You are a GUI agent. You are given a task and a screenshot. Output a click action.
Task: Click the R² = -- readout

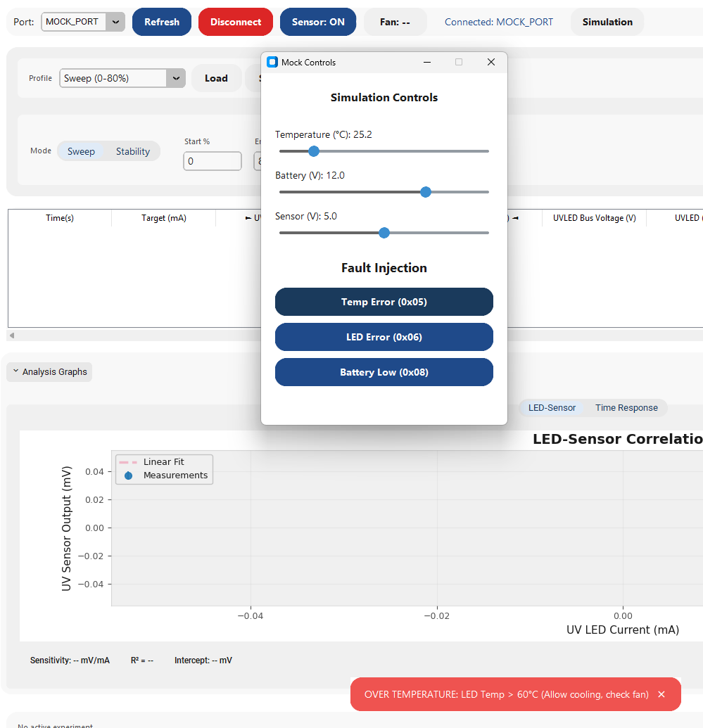pos(141,660)
